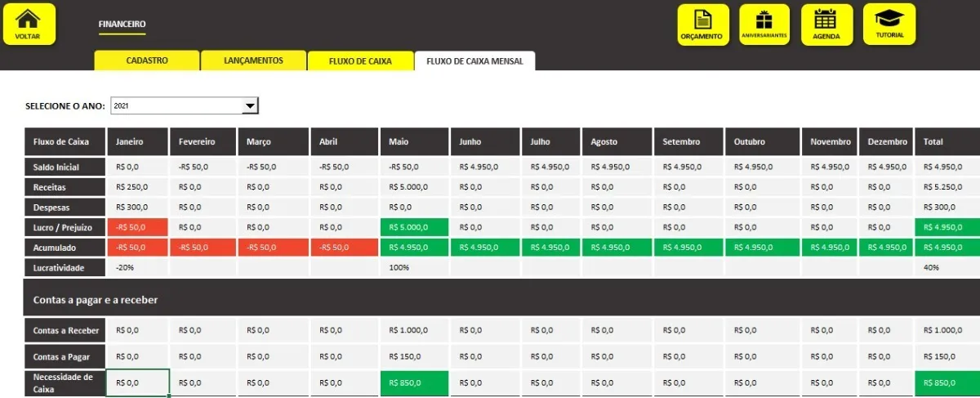
Task: Click the Contas a pagar e a receber heading
Action: [x=96, y=300]
